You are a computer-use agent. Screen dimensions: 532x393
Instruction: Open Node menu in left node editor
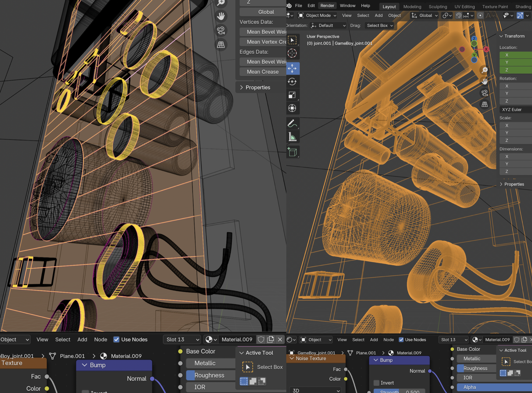tap(101, 340)
